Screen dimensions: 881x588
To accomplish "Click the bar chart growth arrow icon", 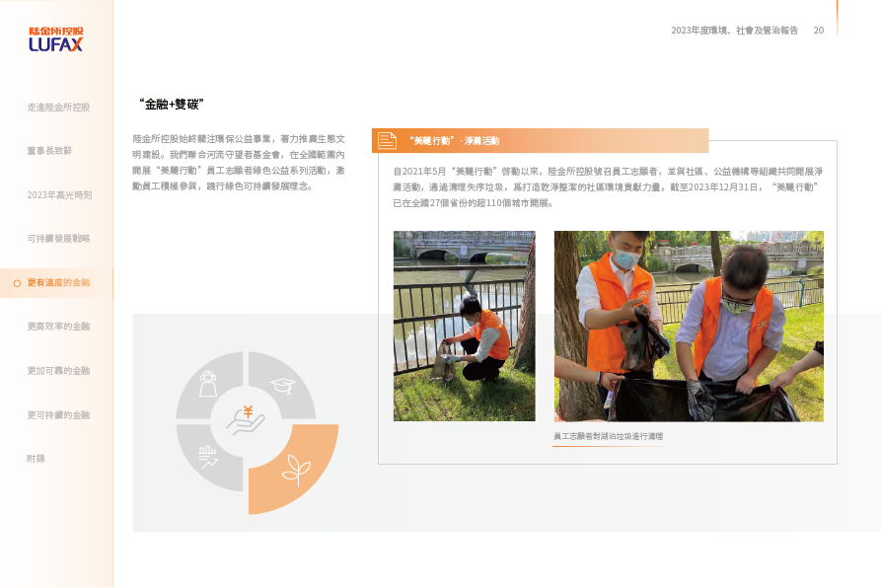I will tap(208, 457).
